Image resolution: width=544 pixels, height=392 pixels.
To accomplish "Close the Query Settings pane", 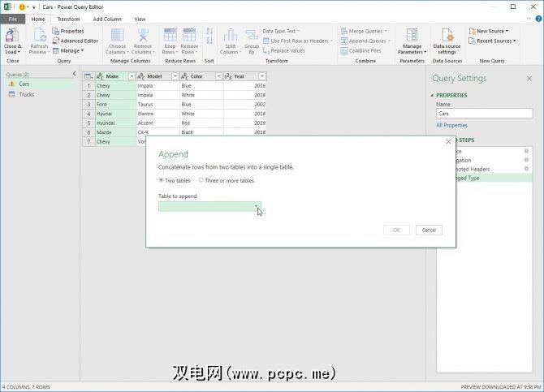I will point(529,79).
